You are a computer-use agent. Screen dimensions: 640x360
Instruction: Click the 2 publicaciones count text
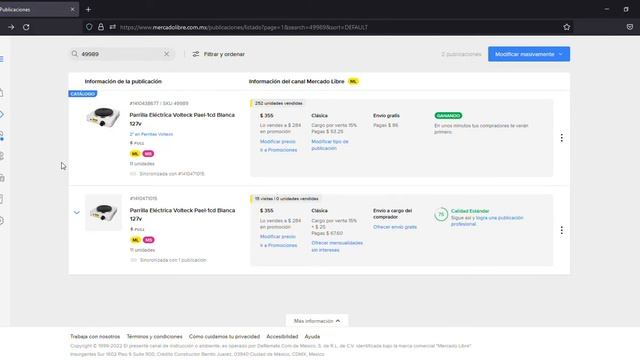461,54
